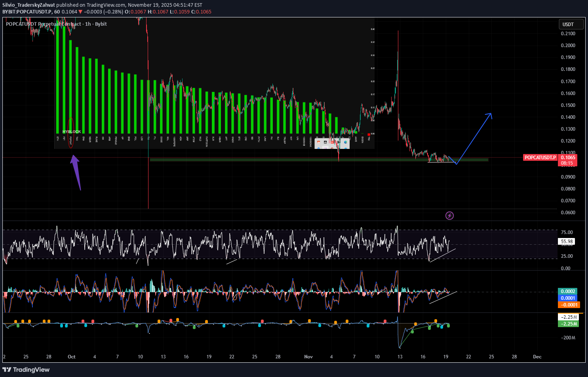This screenshot has width=588, height=377.
Task: Click the blue projection arrow head
Action: [x=490, y=115]
